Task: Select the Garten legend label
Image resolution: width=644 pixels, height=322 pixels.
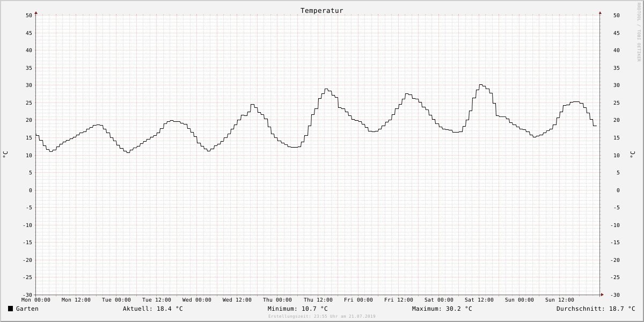Action: point(27,309)
